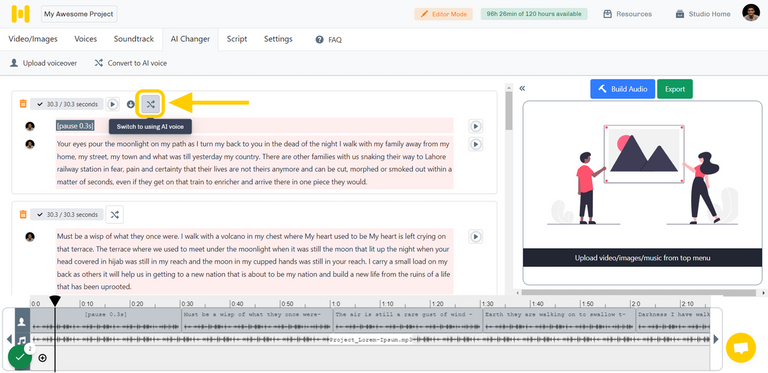The height and width of the screenshot is (373, 768).
Task: Select the Project_Lorem-Ipsum.mp3 soundtrack clip
Action: 370,340
